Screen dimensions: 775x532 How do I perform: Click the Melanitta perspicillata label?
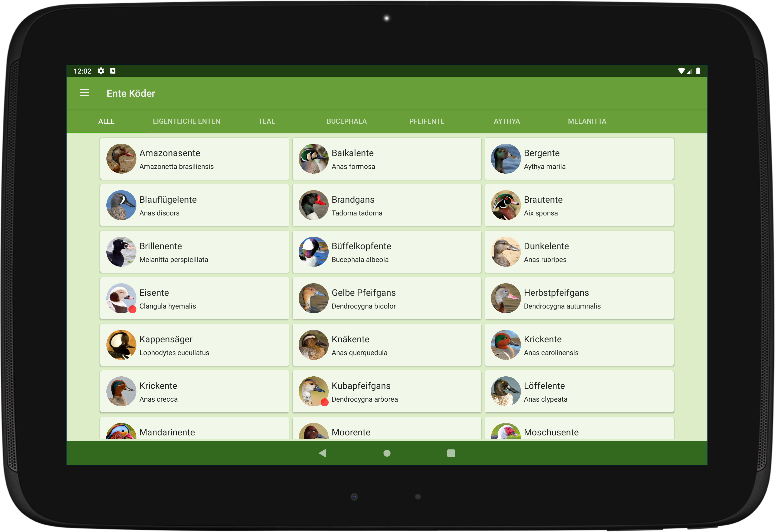coord(174,260)
